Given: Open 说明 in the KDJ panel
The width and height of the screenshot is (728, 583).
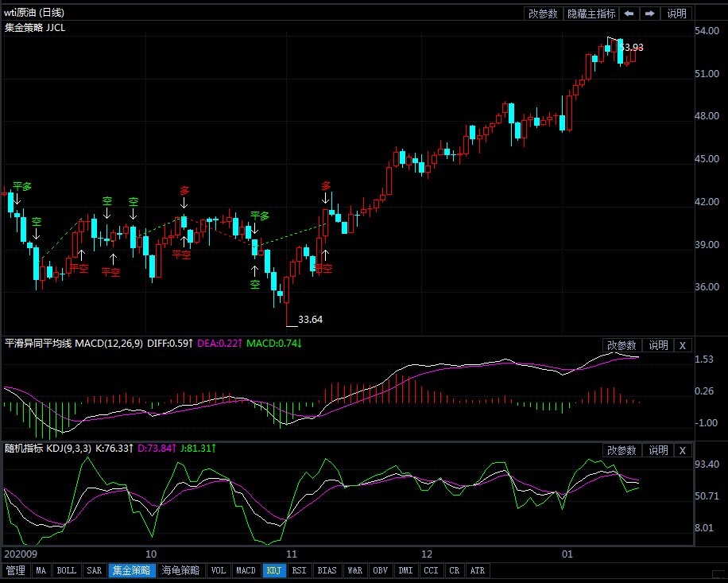Looking at the screenshot, I should click(x=658, y=450).
